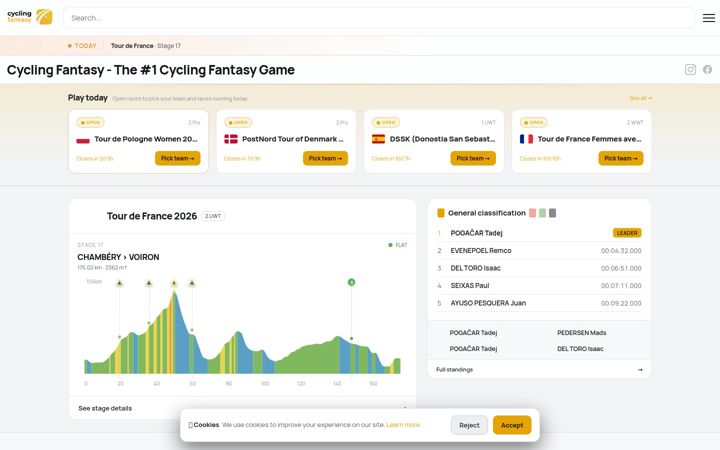The height and width of the screenshot is (450, 720).
Task: Click PEDERSEN Mads in jersey leaders
Action: tap(581, 333)
